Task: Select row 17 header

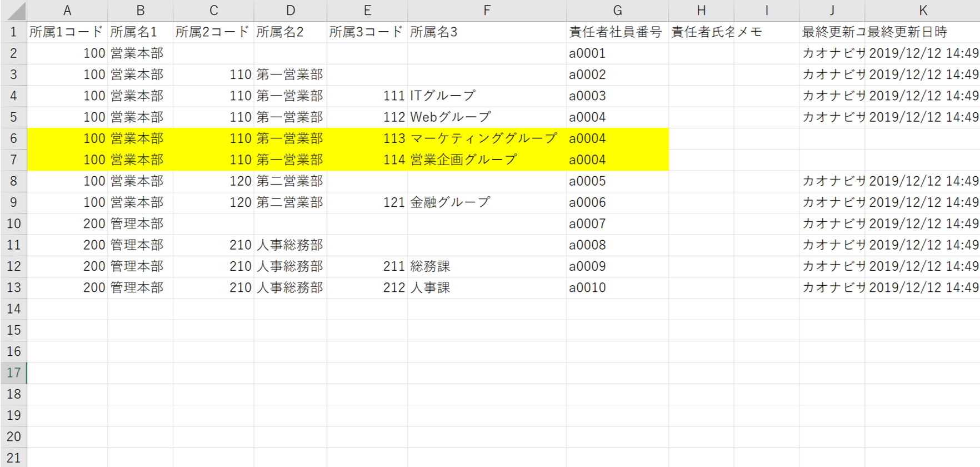Action: pos(13,373)
